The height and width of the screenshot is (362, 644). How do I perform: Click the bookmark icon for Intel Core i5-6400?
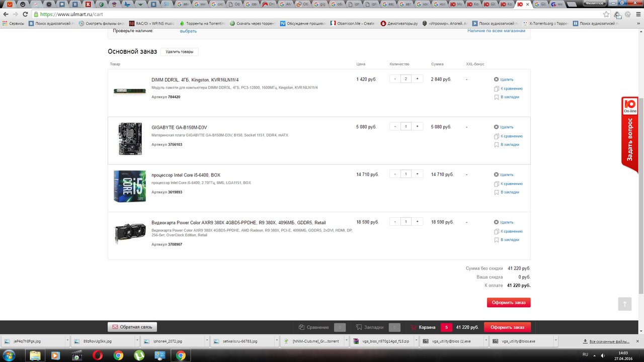(496, 192)
